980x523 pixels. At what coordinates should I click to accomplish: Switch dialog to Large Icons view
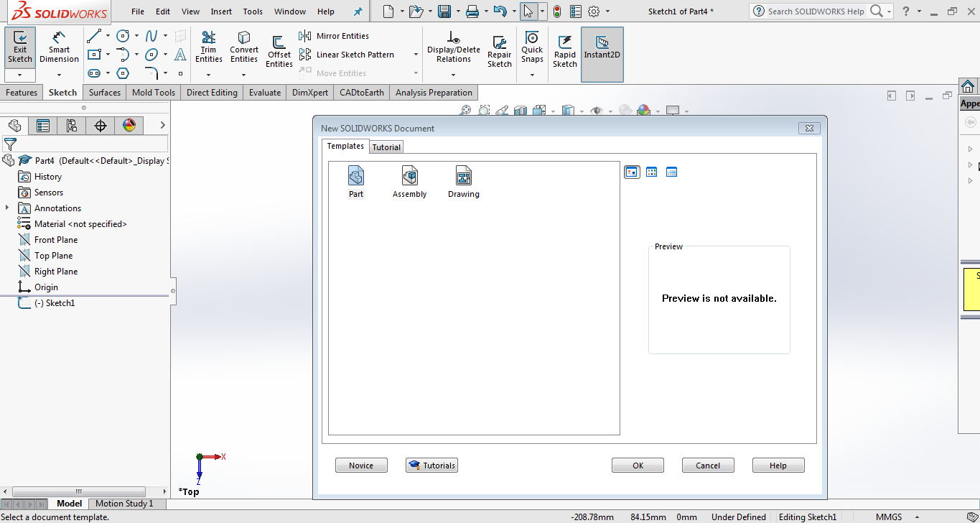tap(632, 172)
